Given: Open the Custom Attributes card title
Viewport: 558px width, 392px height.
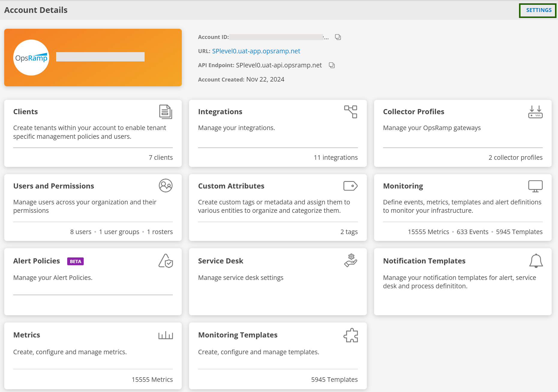Looking at the screenshot, I should coord(231,186).
